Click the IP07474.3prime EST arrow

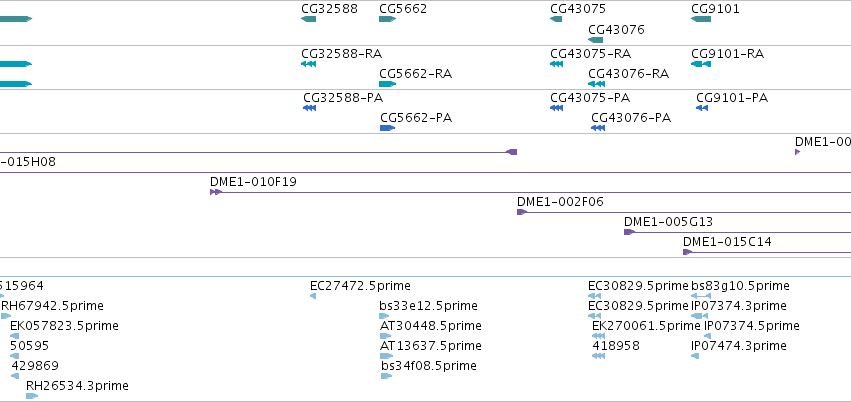[x=695, y=356]
